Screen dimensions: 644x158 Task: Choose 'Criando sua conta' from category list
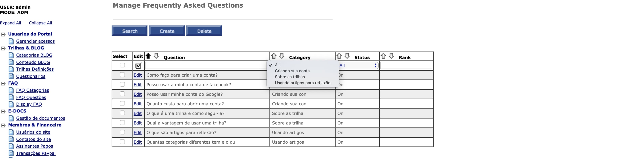click(x=292, y=71)
